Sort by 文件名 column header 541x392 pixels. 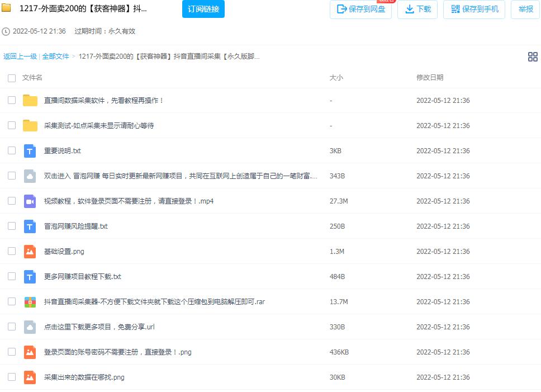pyautogui.click(x=32, y=78)
